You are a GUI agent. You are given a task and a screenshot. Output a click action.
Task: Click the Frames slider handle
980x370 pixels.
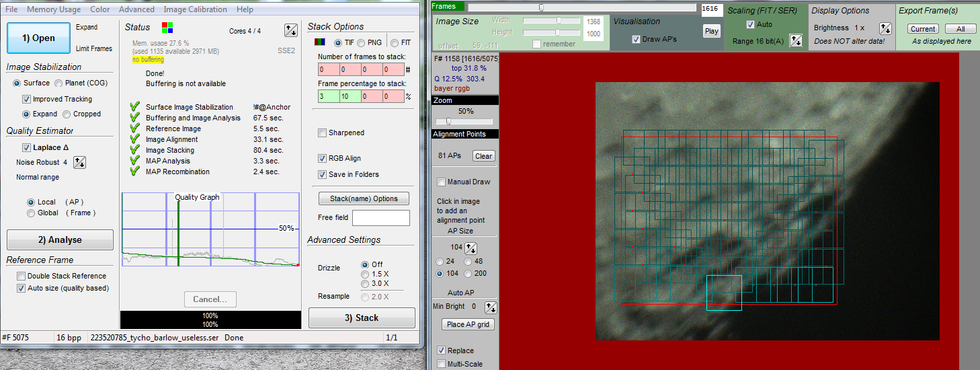[x=541, y=7]
